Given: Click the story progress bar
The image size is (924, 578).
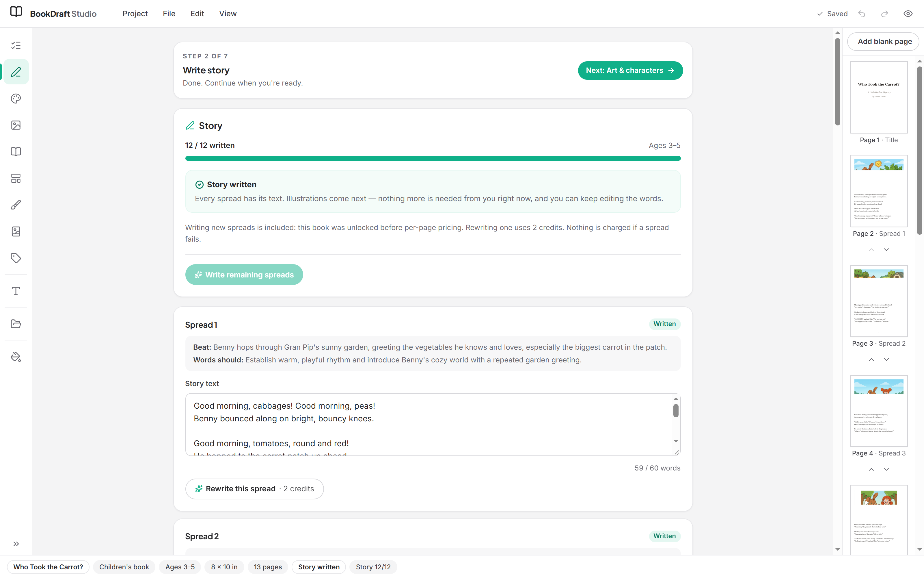Looking at the screenshot, I should (433, 158).
